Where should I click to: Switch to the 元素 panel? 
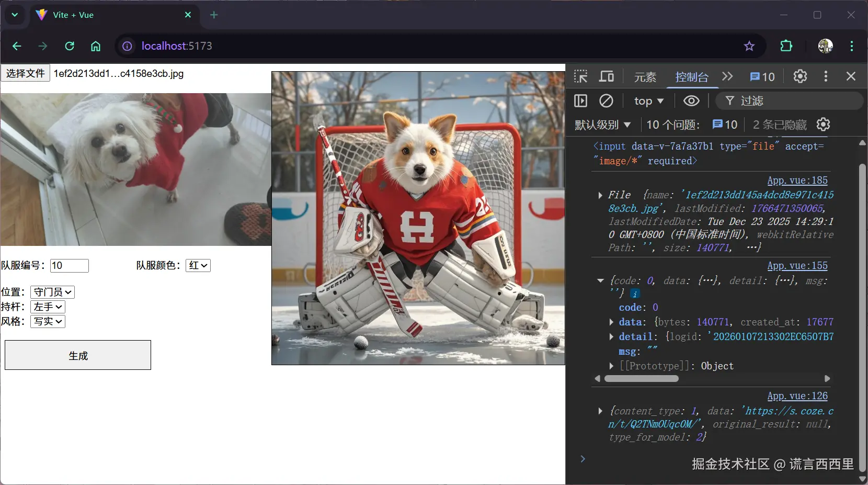(x=645, y=77)
